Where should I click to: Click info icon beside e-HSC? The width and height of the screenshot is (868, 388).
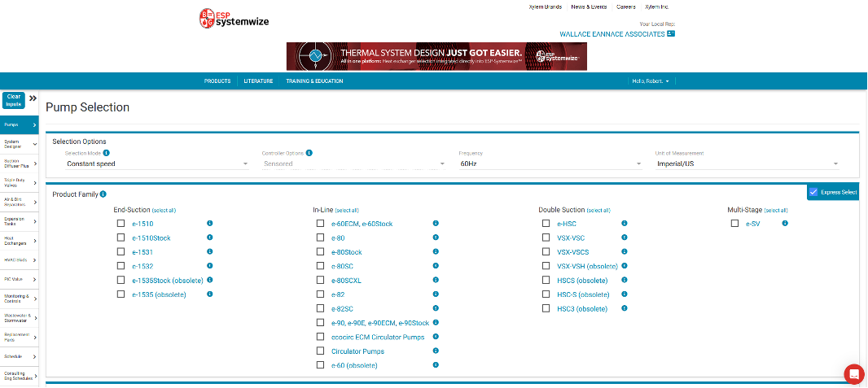624,223
